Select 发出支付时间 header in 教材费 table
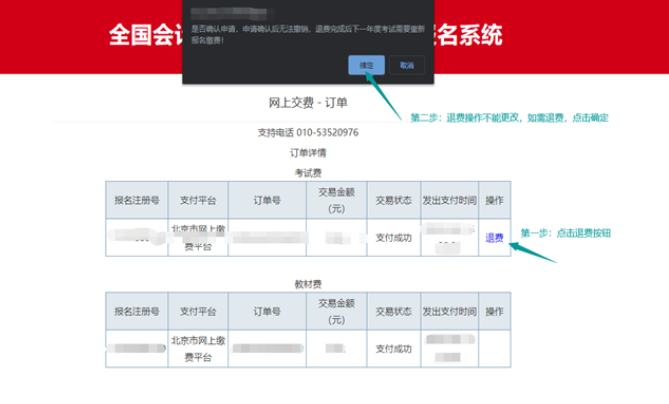Image resolution: width=669 pixels, height=404 pixels. [x=449, y=312]
